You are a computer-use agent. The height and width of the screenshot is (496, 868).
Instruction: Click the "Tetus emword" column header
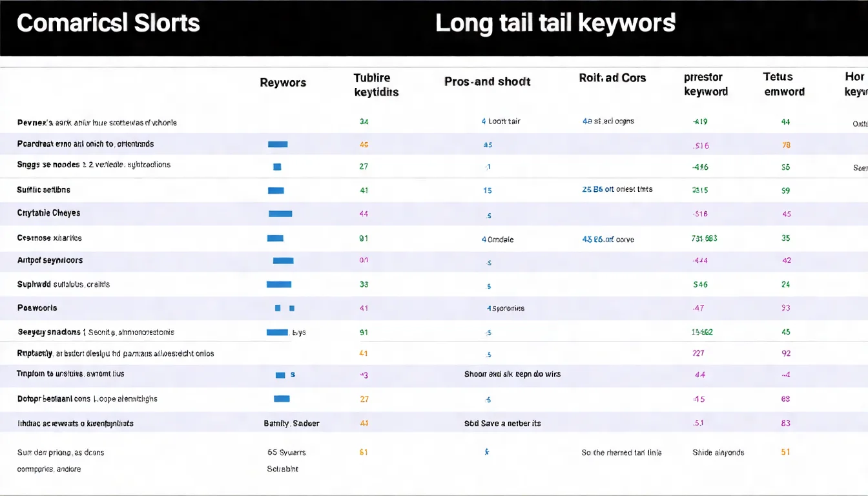[784, 85]
